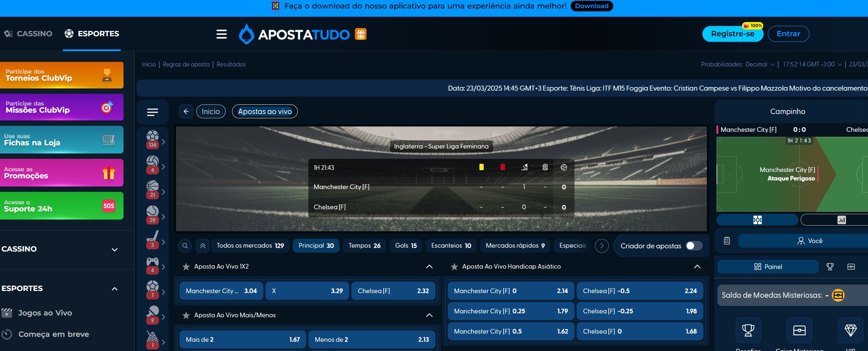The image size is (868, 351).
Task: Click the ApostaTudo flame logo
Action: (294, 34)
